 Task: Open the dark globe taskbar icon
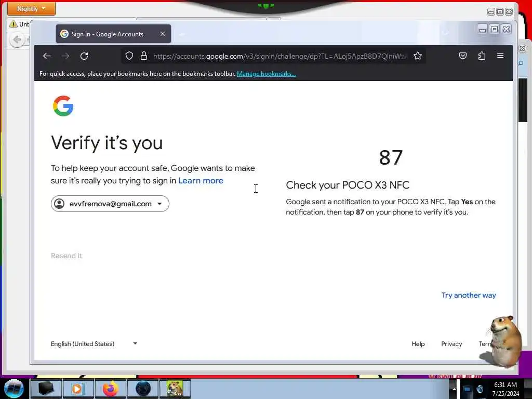(143, 389)
